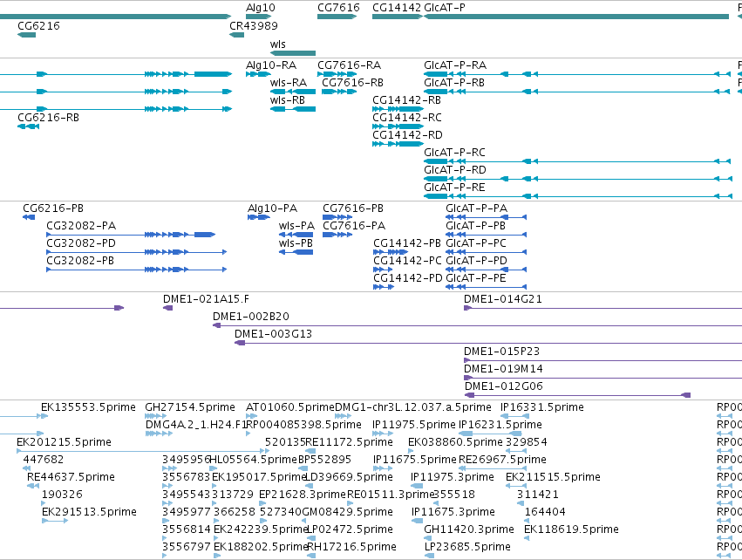
Task: Select the DME1-003G13 clone label
Action: point(274,334)
